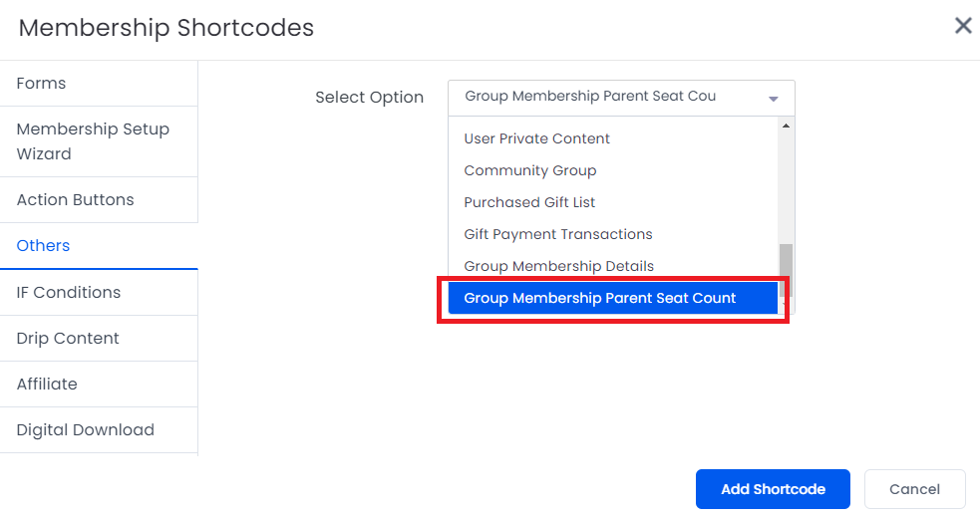
Task: Click the Select Option dropdown arrow
Action: pos(773,99)
